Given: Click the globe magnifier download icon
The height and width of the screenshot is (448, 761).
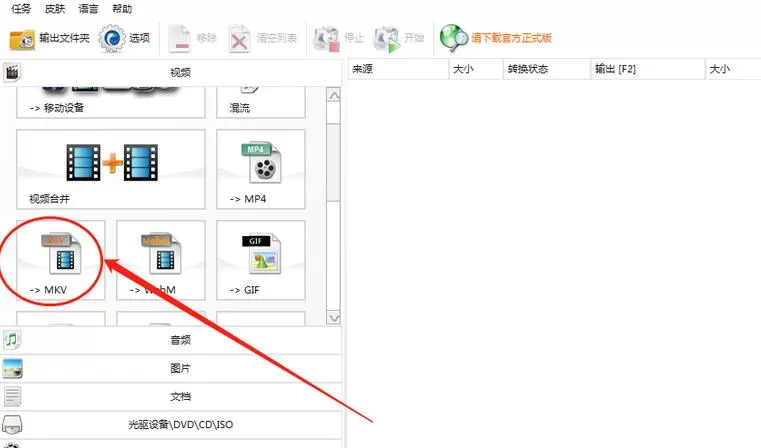Looking at the screenshot, I should pyautogui.click(x=453, y=38).
